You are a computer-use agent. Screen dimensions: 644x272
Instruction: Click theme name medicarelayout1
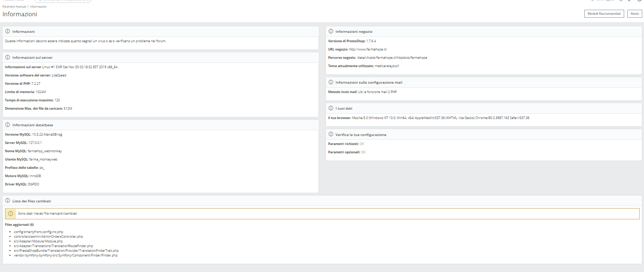click(x=387, y=66)
